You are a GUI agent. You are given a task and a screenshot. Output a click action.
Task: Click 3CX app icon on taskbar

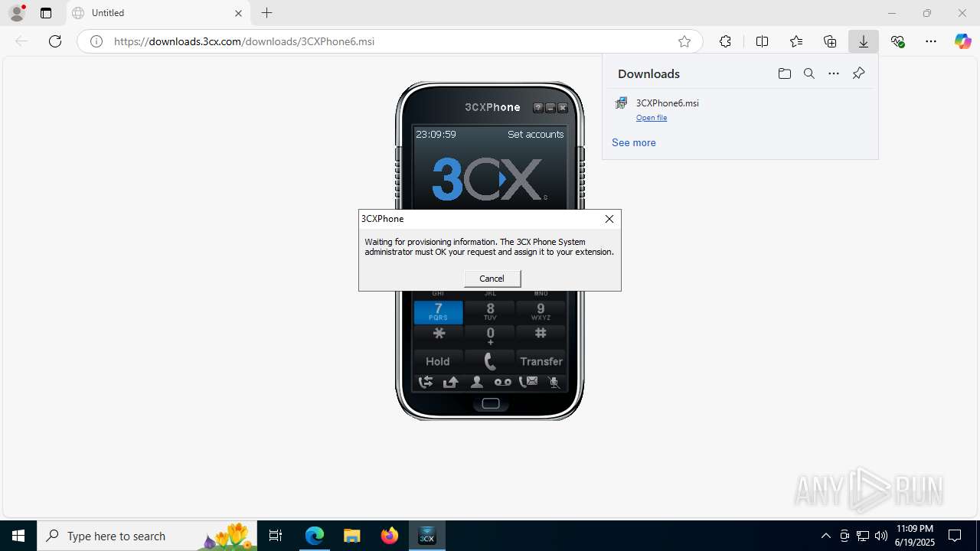point(427,536)
